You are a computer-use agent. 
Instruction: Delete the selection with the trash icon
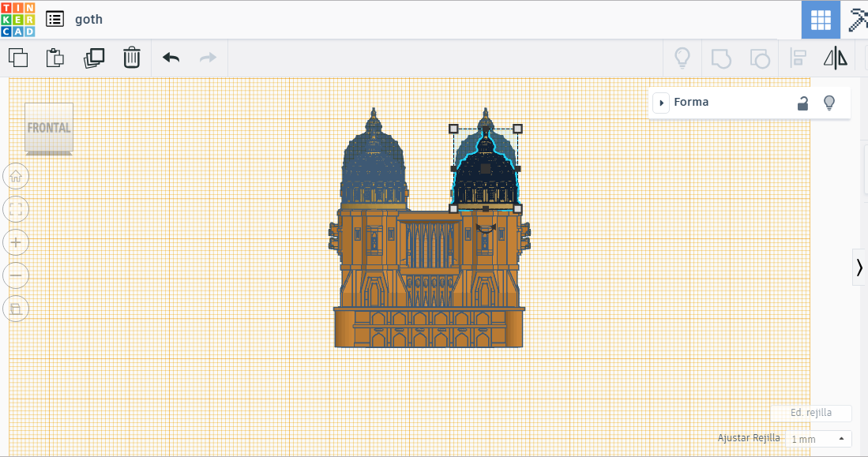[x=132, y=58]
